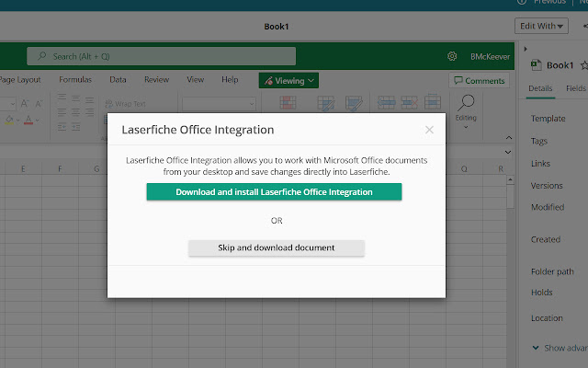588x368 pixels.
Task: Click the settings gear icon
Action: (x=452, y=56)
